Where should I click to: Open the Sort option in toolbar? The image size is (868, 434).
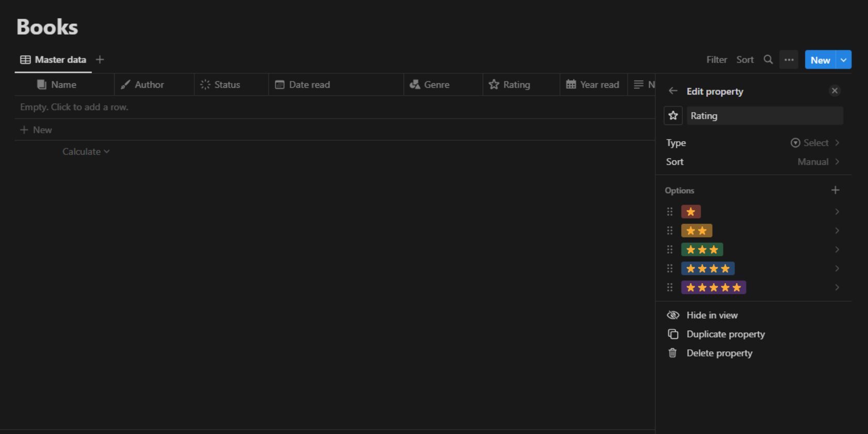(745, 59)
